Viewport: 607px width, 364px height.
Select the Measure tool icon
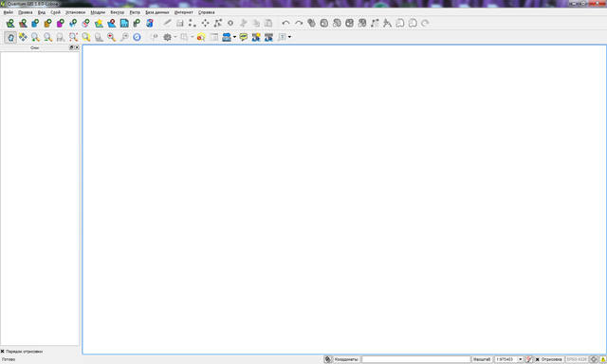point(227,37)
